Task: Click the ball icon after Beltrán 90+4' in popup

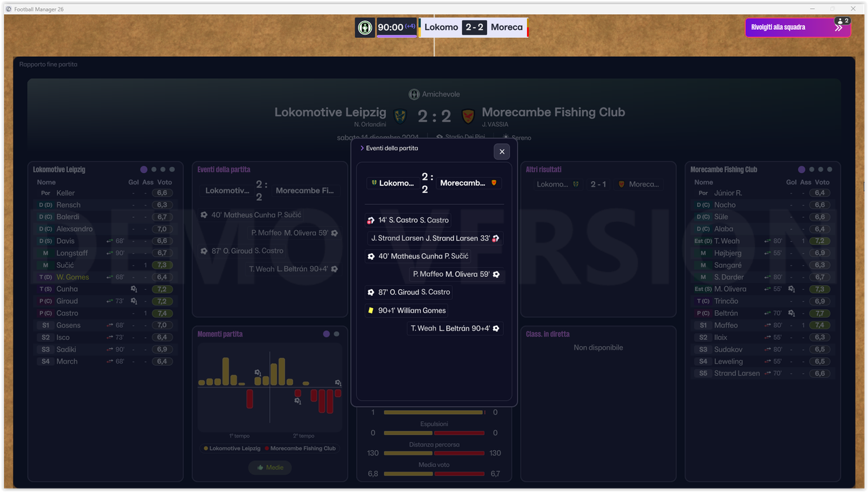Action: [x=496, y=328]
